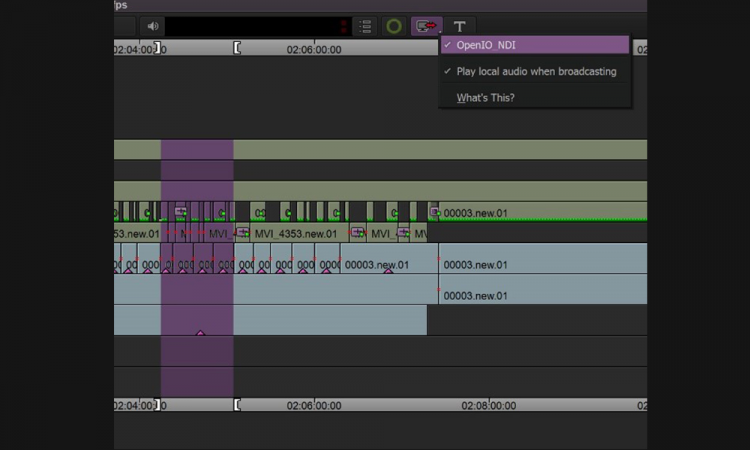Screen dimensions: 750x450
Task: Toggle the Open IO broadcast monitor icon
Action: coord(426,26)
